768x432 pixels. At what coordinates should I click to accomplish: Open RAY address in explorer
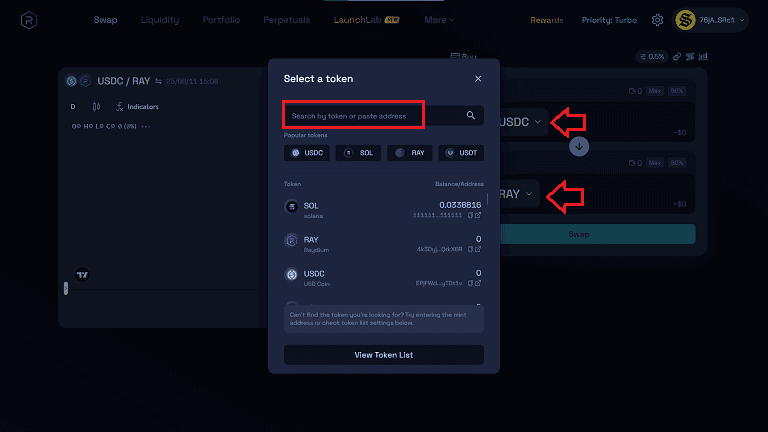[478, 249]
